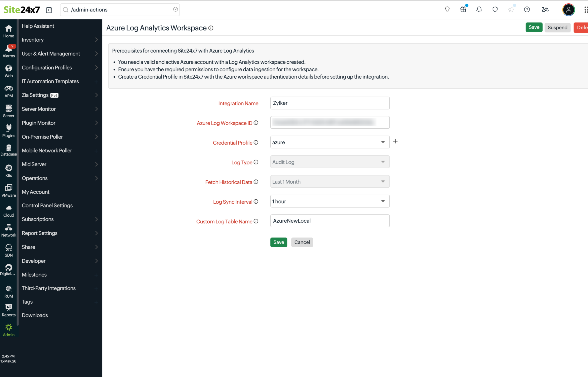Image resolution: width=588 pixels, height=377 pixels.
Task: Open Help Assistant menu item
Action: (38, 26)
